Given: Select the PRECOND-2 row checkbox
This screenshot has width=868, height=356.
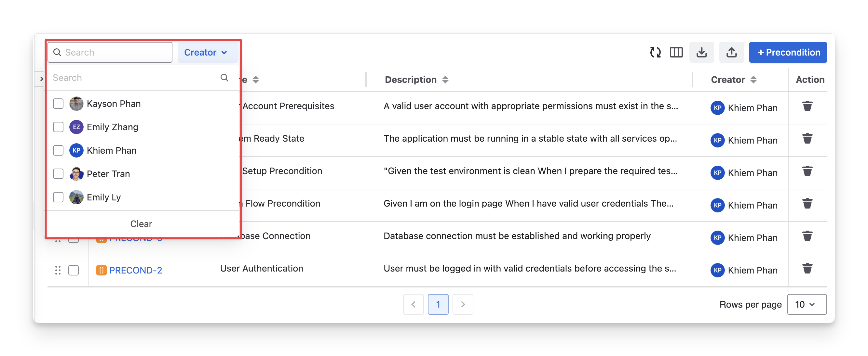Looking at the screenshot, I should click(x=74, y=270).
